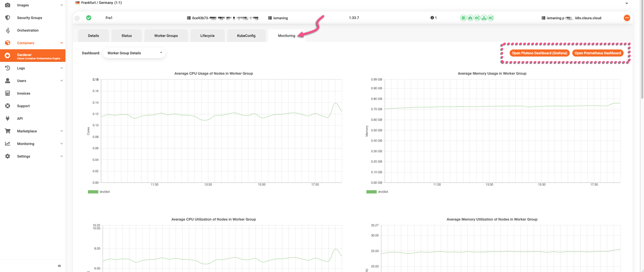The height and width of the screenshot is (272, 644).
Task: Open Prometheus Dashboard
Action: [598, 53]
